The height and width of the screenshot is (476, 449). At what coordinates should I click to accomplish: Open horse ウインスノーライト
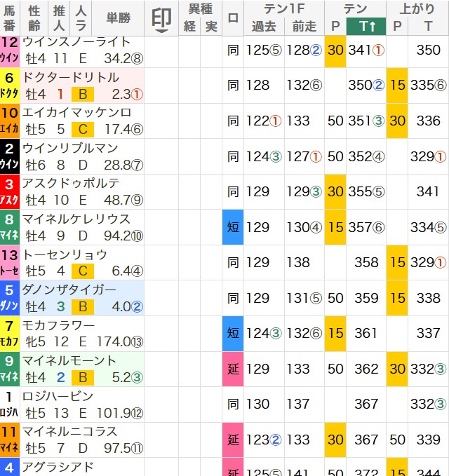[76, 42]
